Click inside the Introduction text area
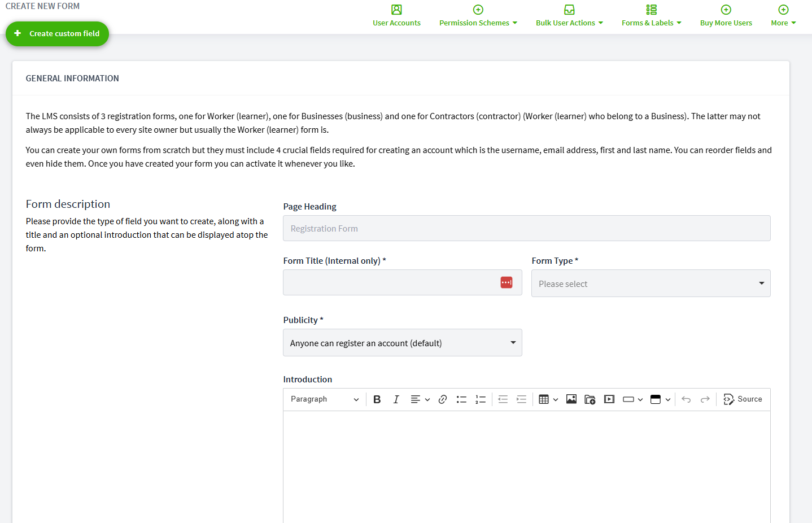 click(x=527, y=467)
